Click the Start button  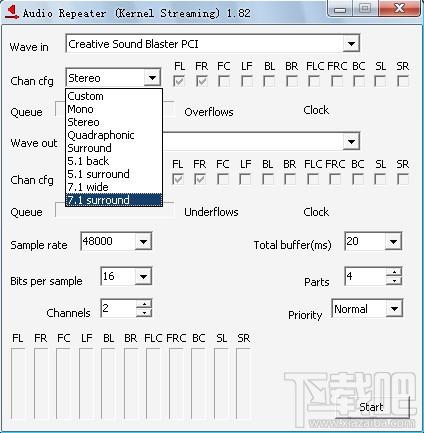tap(372, 407)
